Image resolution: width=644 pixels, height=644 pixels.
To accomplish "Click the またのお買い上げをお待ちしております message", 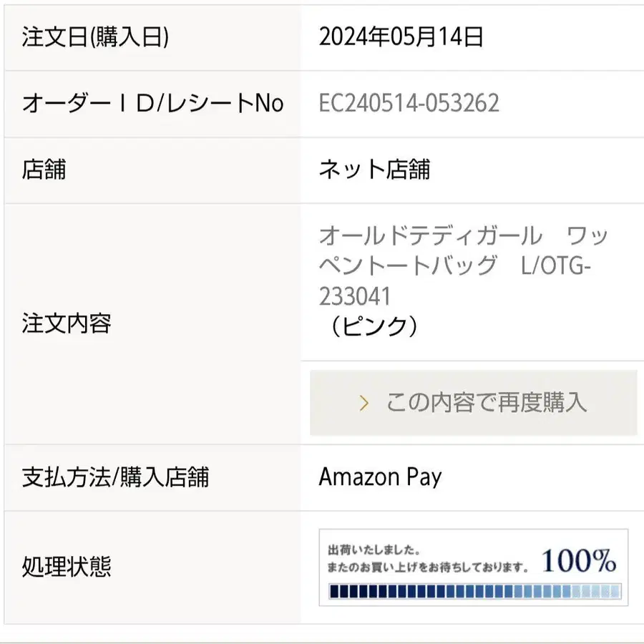I will (x=428, y=567).
